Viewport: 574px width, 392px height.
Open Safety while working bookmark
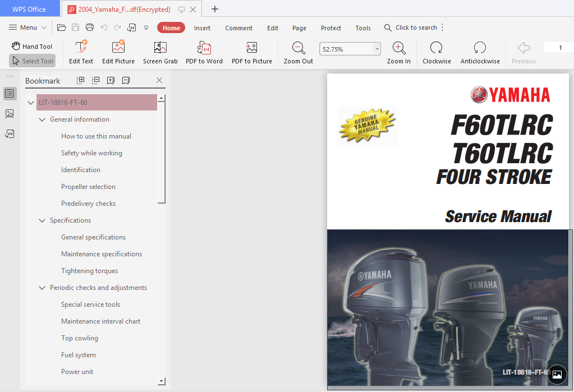[x=91, y=153]
